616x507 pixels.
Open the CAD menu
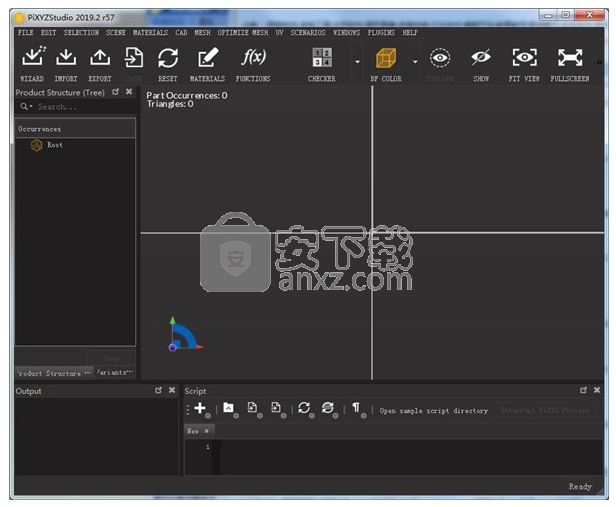[181, 32]
